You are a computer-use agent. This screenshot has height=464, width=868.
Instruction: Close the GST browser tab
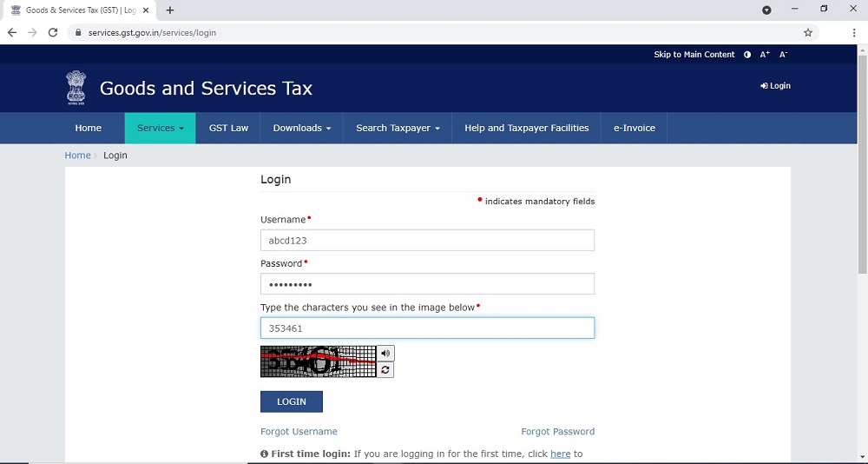click(x=146, y=10)
